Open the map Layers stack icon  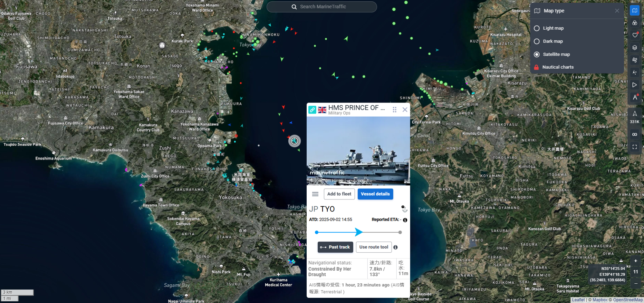tap(635, 48)
